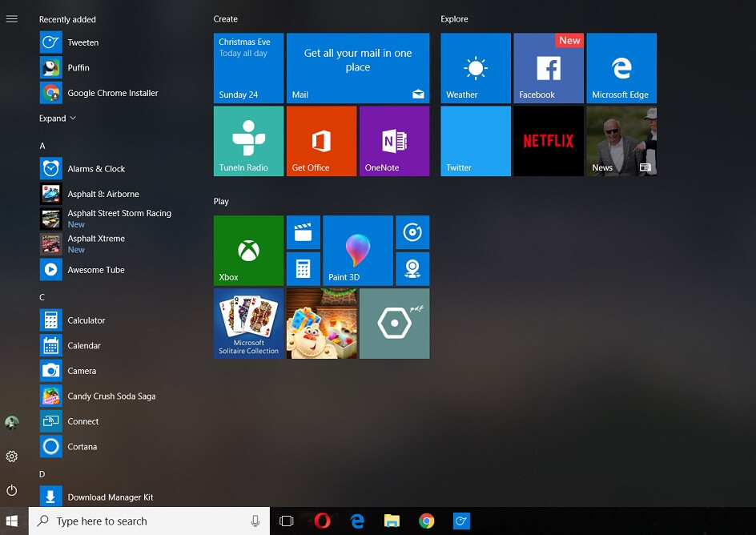The width and height of the screenshot is (756, 535).
Task: Open the small Calculator tile
Action: [x=304, y=269]
